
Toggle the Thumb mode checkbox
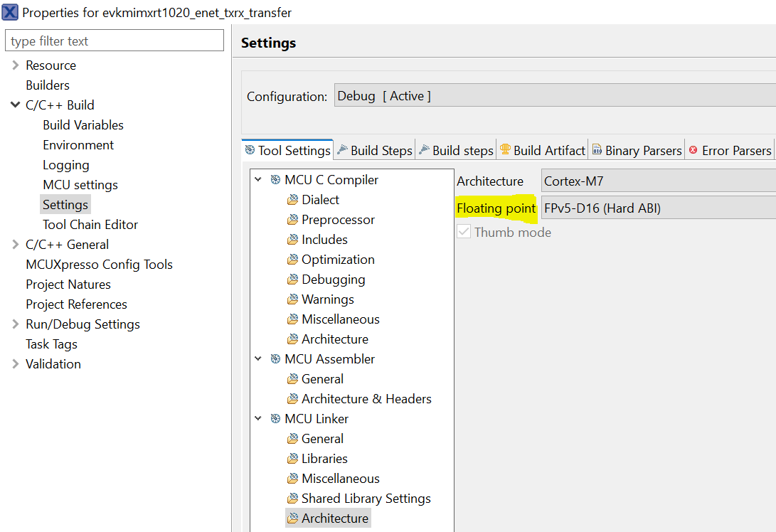pos(464,231)
